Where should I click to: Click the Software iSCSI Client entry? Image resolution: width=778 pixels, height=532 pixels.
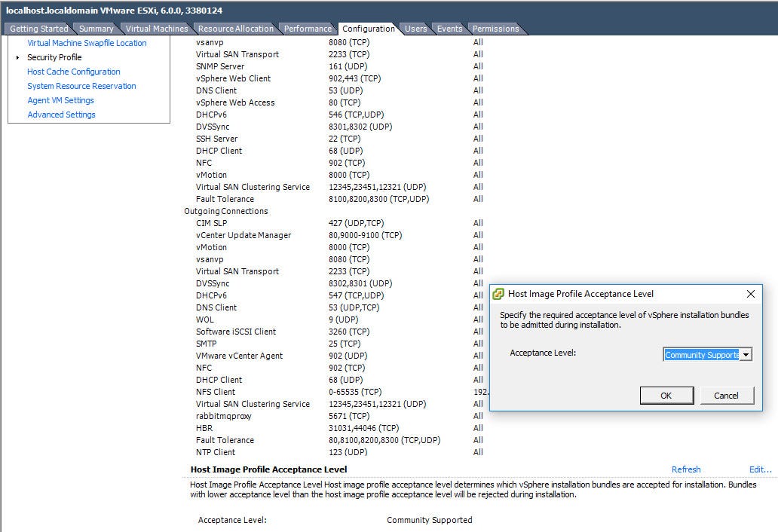point(236,332)
